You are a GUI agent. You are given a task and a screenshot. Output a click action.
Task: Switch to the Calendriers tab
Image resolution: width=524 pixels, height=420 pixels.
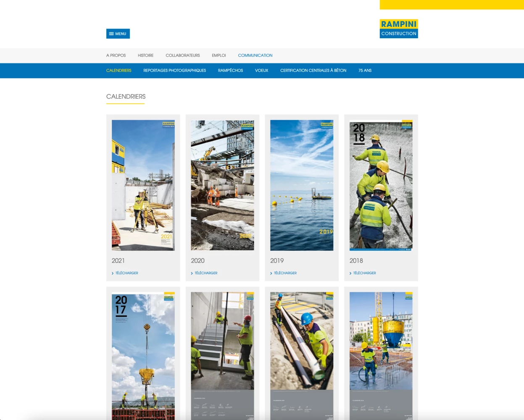118,71
